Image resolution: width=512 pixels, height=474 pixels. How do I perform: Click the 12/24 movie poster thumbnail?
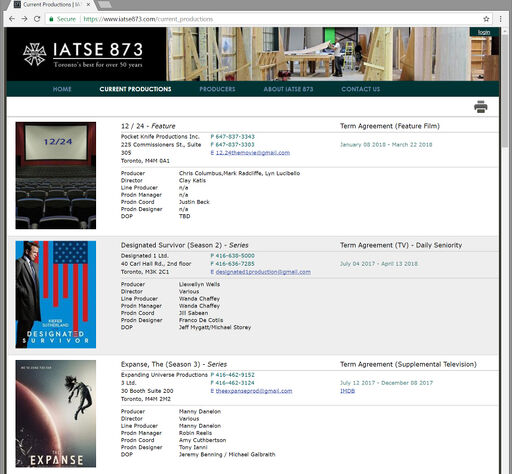tap(56, 175)
